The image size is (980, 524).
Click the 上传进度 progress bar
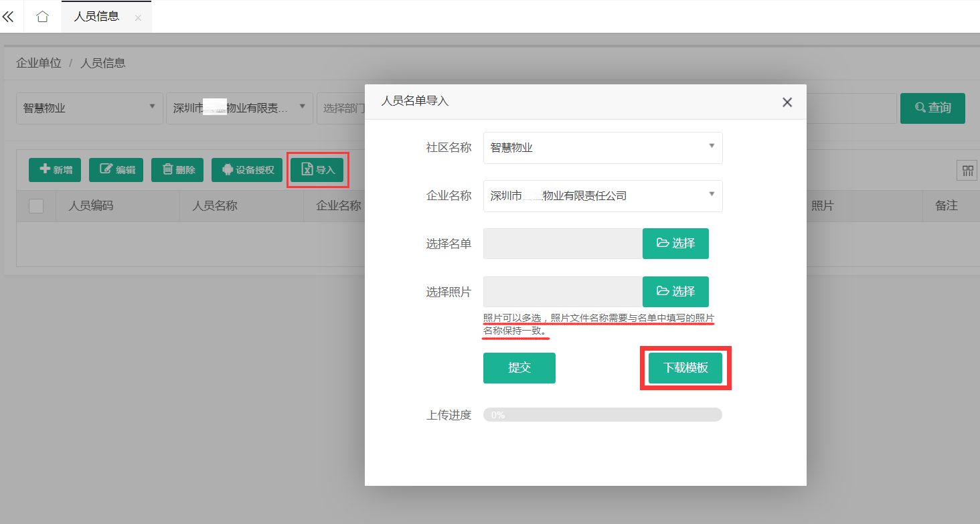point(602,415)
